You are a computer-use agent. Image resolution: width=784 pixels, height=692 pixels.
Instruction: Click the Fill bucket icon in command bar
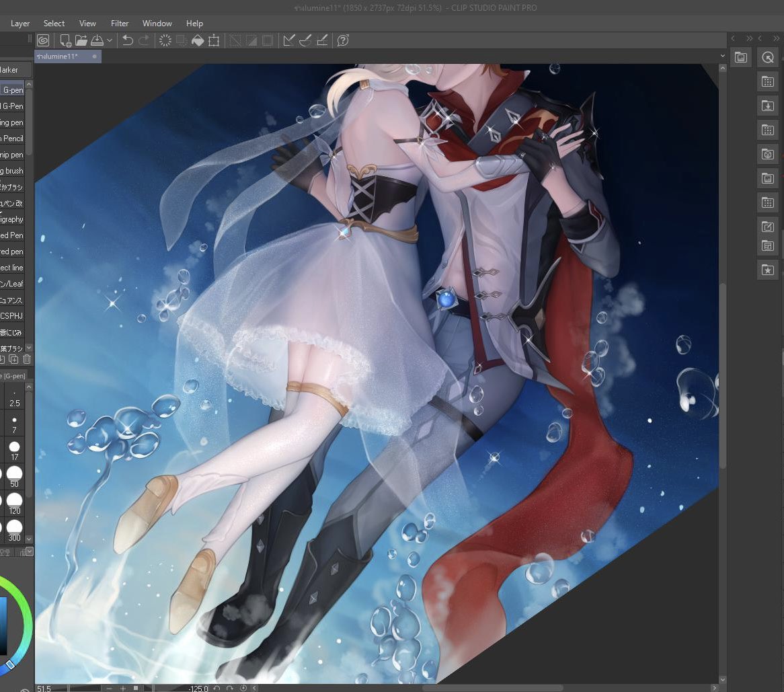coord(198,40)
